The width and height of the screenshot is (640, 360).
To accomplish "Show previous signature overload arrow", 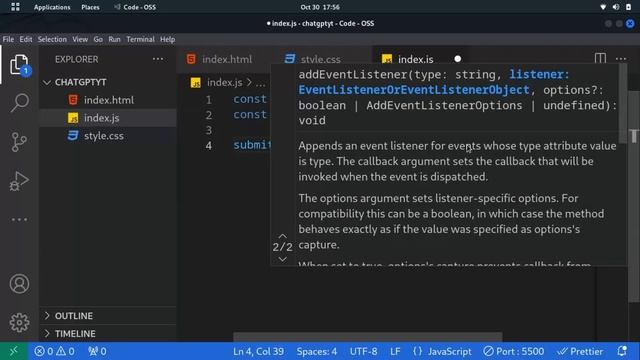I will 282,236.
